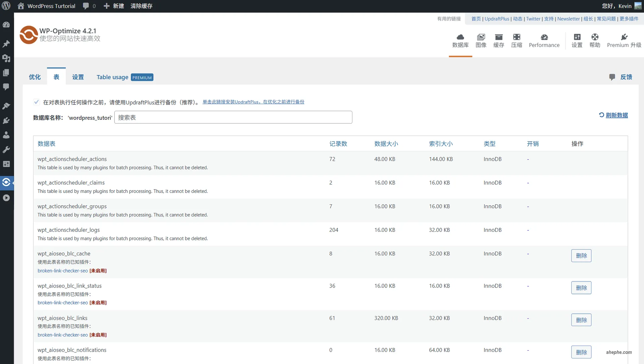Click the 刷新数据 refresh icon
Screen dimensions: 644x364
click(x=601, y=115)
